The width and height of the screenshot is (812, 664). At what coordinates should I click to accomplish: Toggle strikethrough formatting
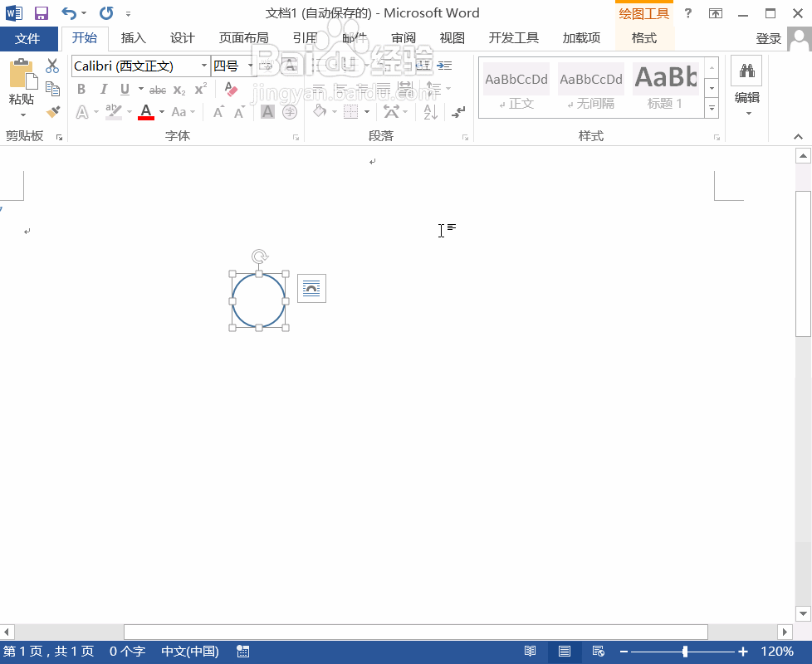point(157,89)
